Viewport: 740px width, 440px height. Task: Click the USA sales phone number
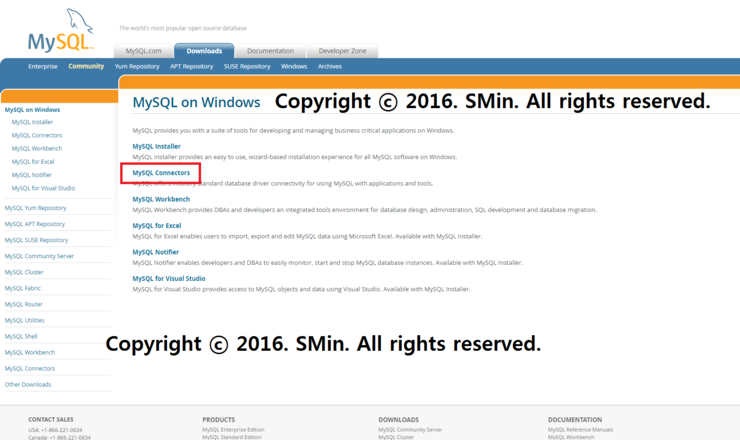coord(61,430)
